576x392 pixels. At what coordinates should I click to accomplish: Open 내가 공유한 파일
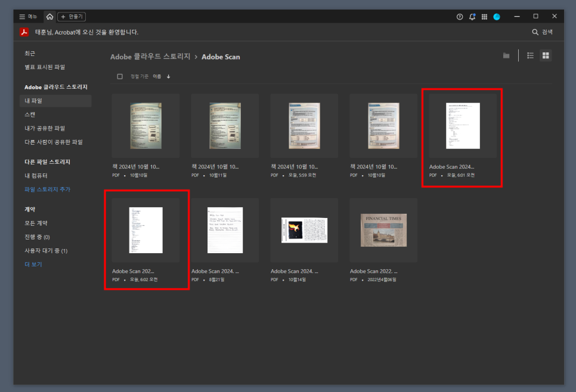pos(45,128)
